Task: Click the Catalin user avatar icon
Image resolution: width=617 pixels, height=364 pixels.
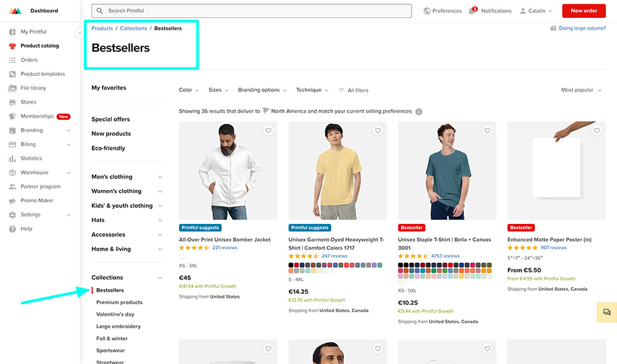Action: 523,11
